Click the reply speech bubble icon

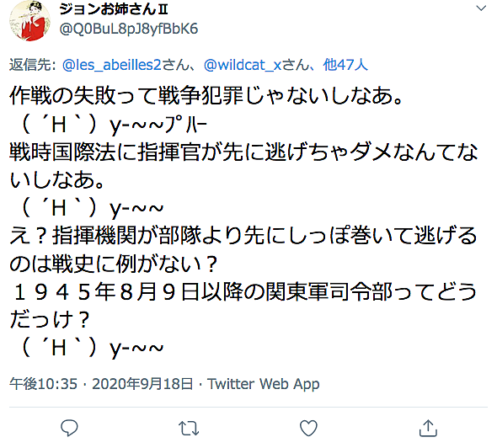tap(69, 428)
